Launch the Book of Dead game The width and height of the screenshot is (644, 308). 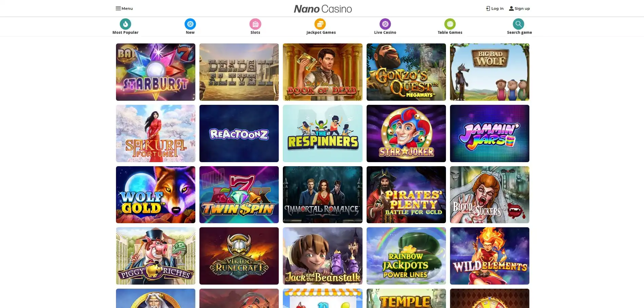(323, 72)
